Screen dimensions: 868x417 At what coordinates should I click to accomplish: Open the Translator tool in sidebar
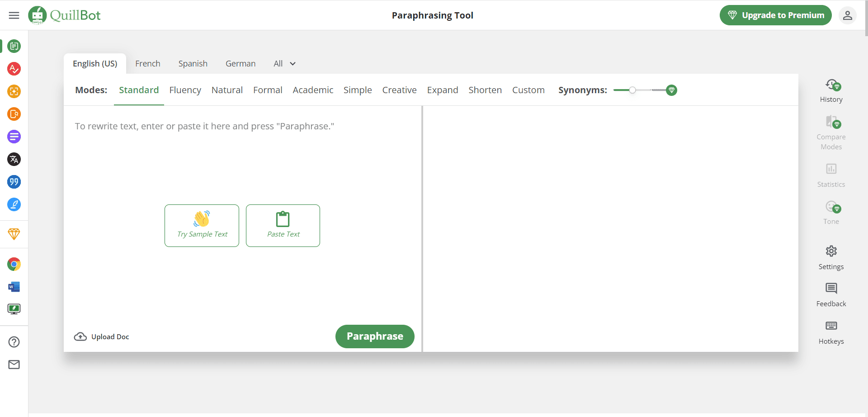[x=14, y=159]
